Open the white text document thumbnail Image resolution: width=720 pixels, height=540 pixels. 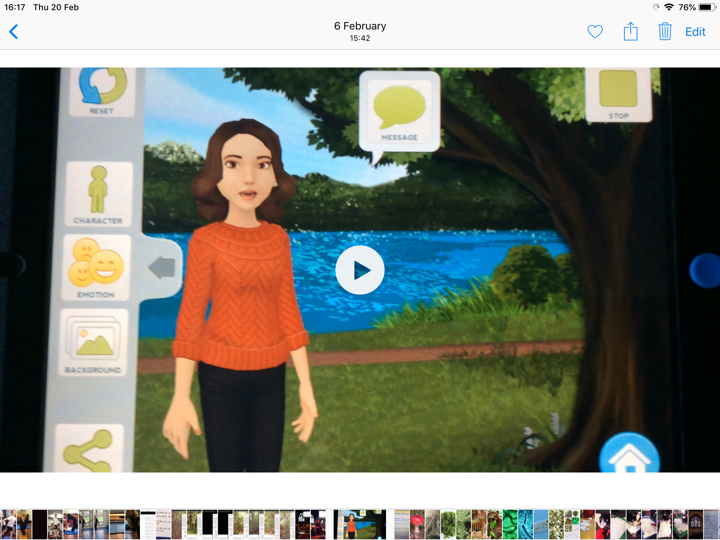tap(148, 524)
